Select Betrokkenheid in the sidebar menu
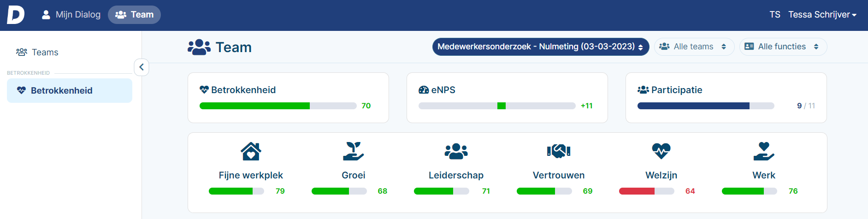Screen dimensions: 868x219 click(x=70, y=90)
